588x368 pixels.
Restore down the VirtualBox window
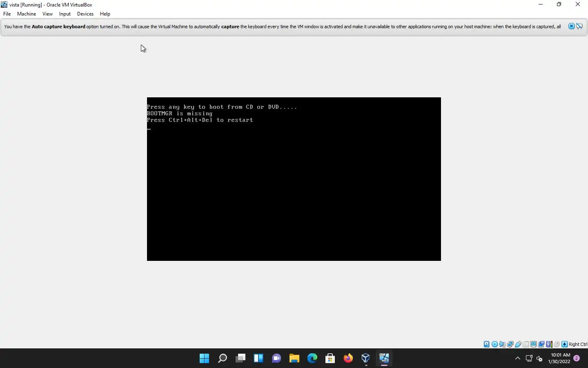559,4
